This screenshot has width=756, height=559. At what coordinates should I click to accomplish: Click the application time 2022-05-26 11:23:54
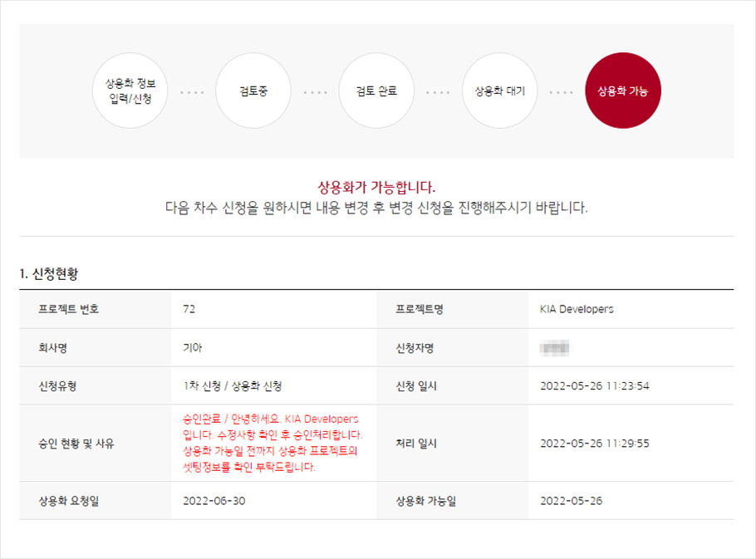(x=594, y=385)
